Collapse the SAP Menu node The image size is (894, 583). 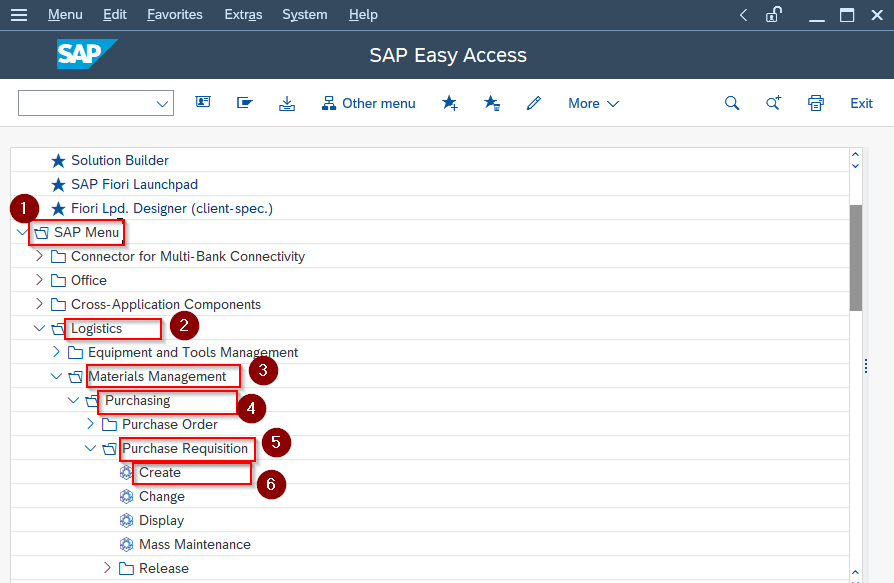(22, 232)
